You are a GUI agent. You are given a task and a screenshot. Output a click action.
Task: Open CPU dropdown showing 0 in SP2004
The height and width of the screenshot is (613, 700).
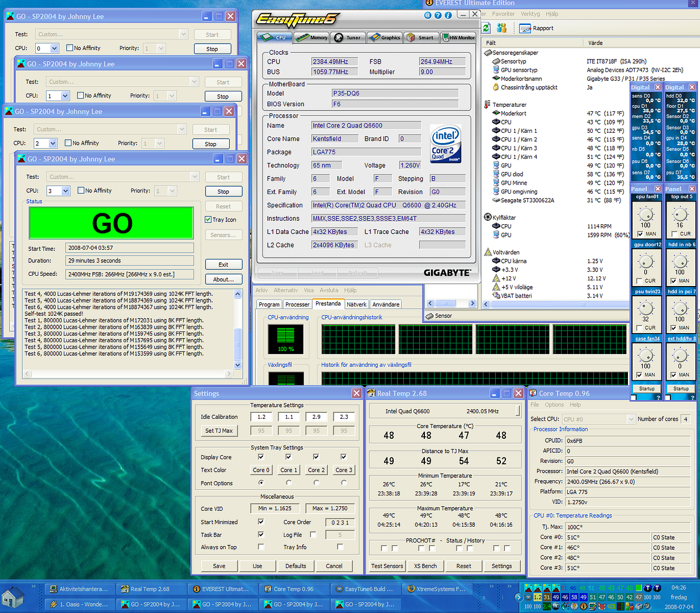(x=54, y=49)
